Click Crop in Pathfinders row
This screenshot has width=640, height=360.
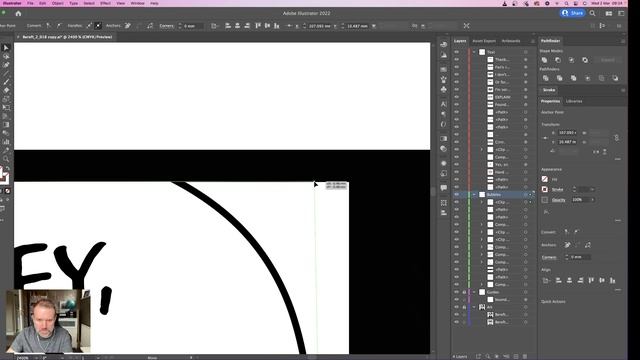pyautogui.click(x=587, y=78)
